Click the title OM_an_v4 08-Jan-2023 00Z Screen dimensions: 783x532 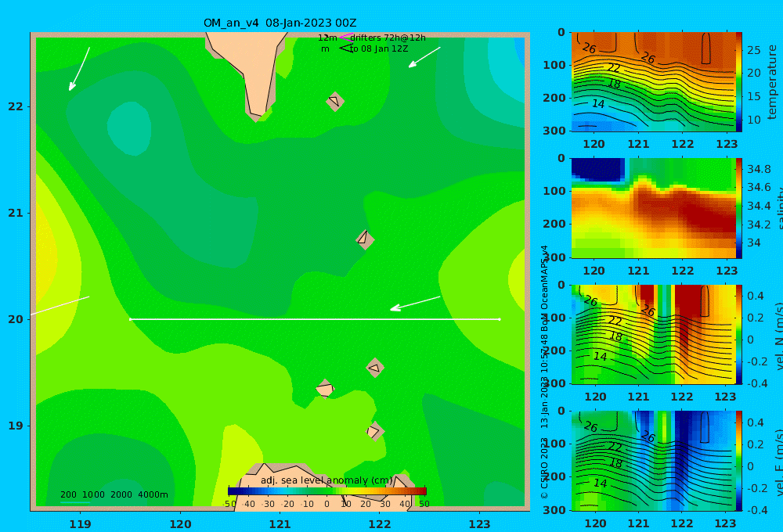coord(280,23)
